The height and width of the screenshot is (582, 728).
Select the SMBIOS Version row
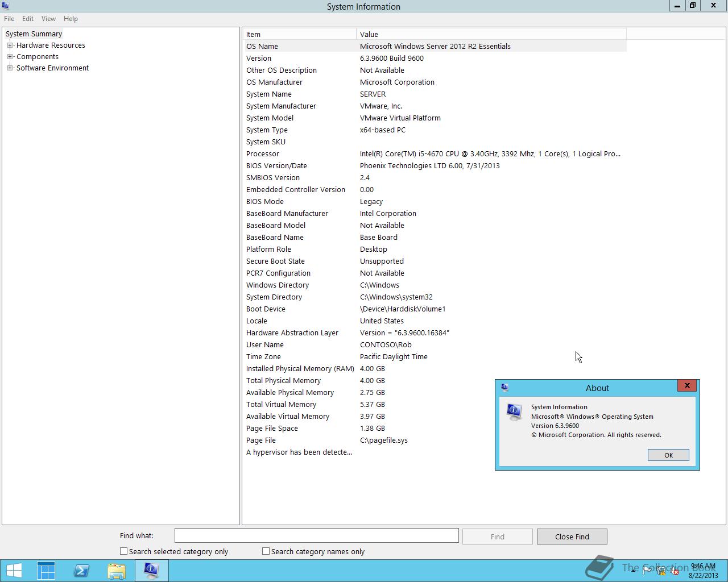[x=435, y=178]
